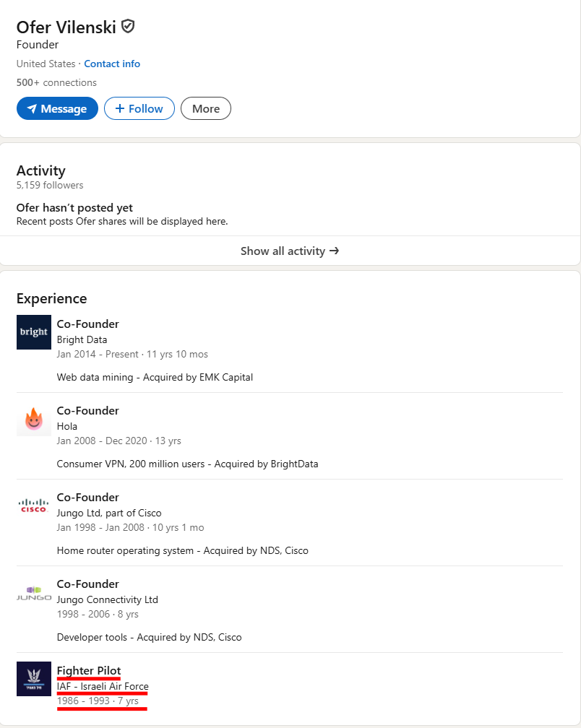Viewport: 581px width, 728px height.
Task: Open the Jungo Connectivity Ltd entry
Action: (107, 599)
